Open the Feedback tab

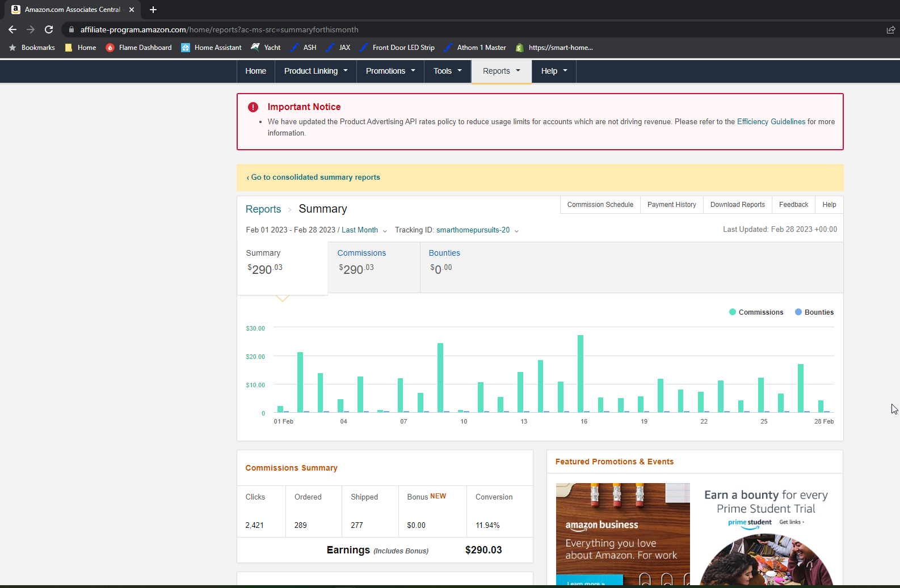pos(793,205)
